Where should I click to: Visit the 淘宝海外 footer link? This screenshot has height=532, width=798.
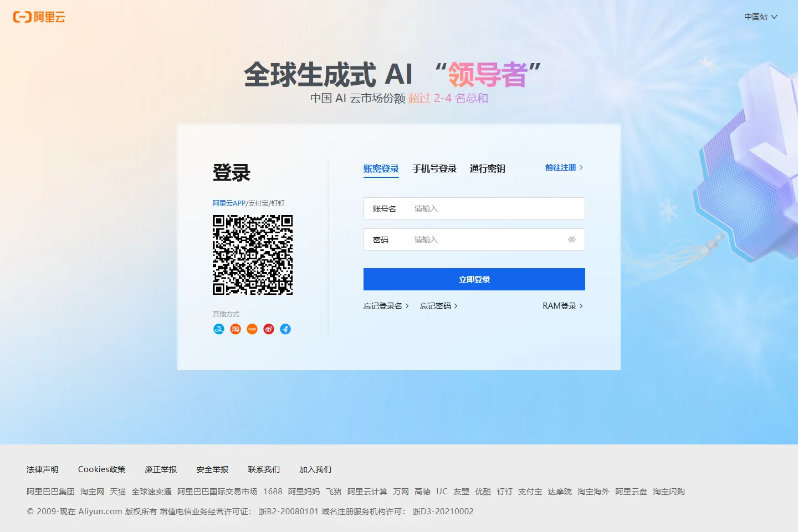pos(594,492)
